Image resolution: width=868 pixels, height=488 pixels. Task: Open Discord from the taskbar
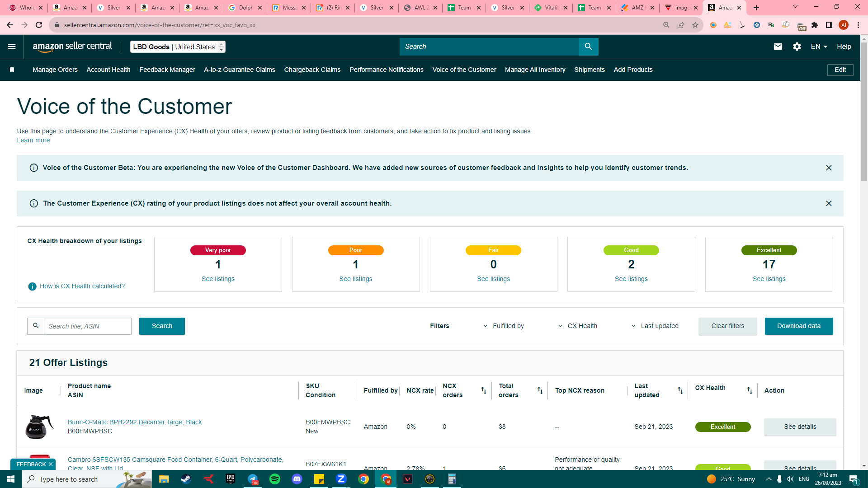coord(297,479)
